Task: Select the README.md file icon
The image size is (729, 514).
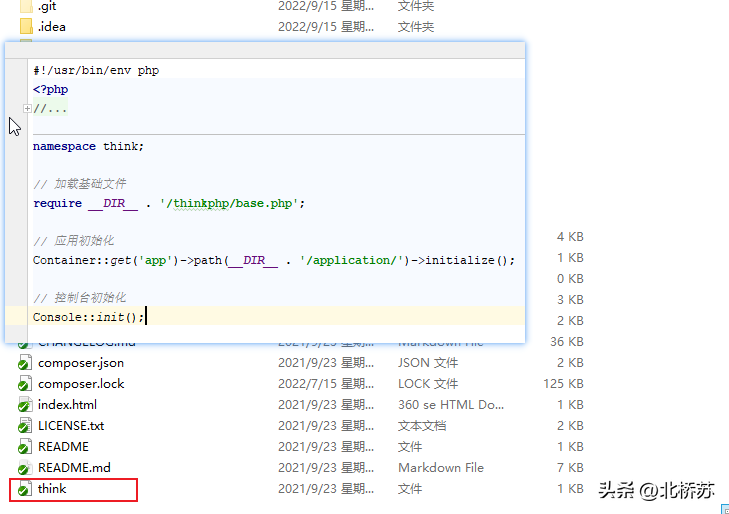Action: [25, 468]
